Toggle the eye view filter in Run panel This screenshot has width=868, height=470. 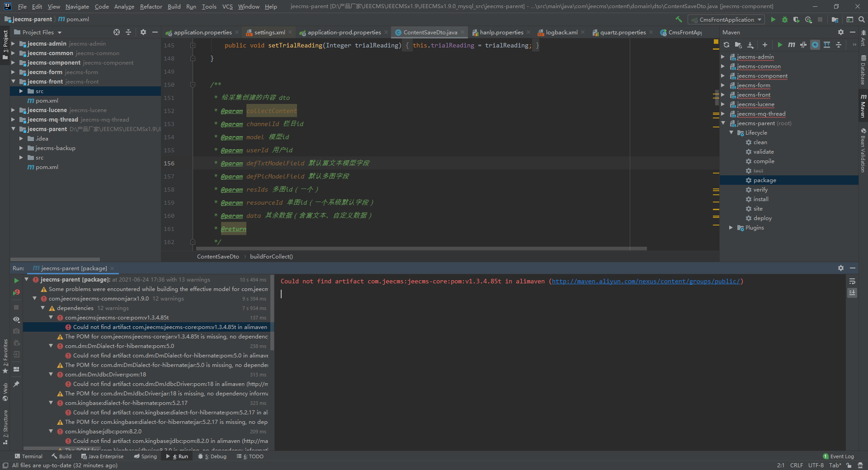(x=16, y=319)
